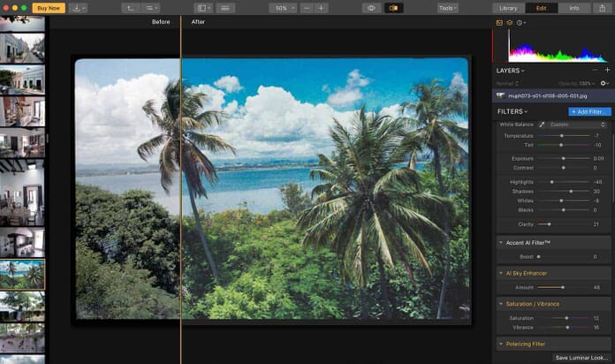Switch to the Library tab
The width and height of the screenshot is (615, 364).
click(508, 8)
